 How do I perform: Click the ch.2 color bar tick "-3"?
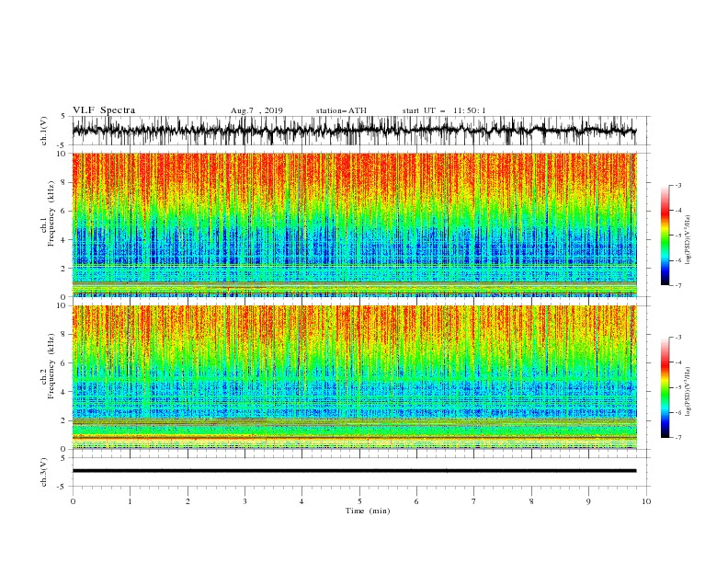coord(678,338)
